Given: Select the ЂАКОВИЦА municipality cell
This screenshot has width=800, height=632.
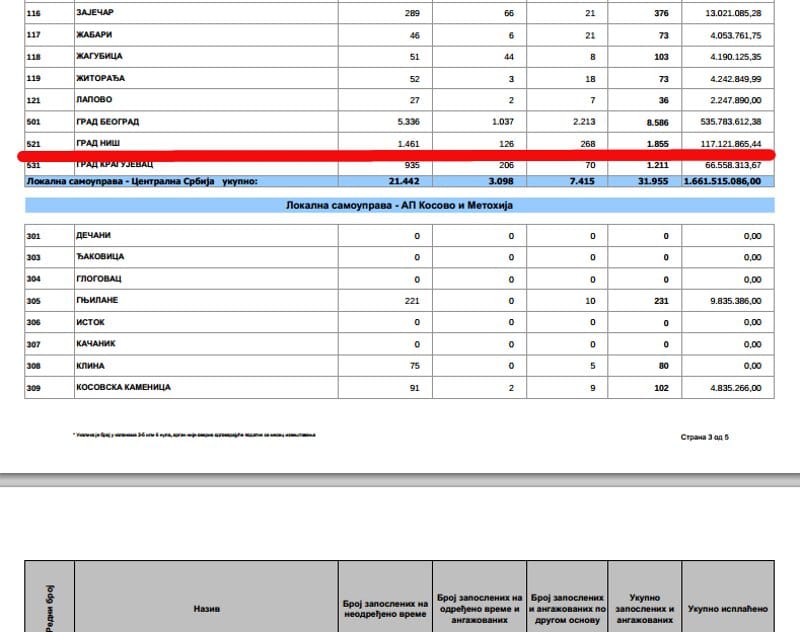Looking at the screenshot, I should click(100, 257).
